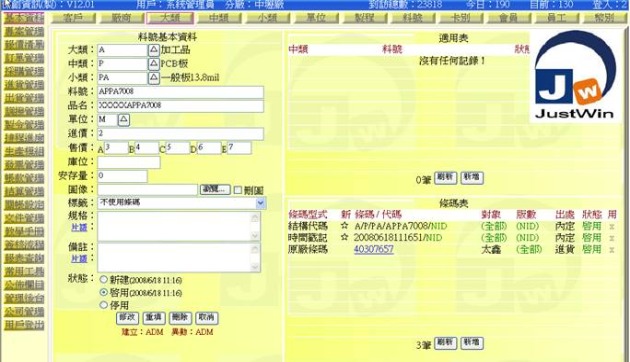This screenshot has height=362, width=630.
Task: Click 新增 button under 條碼表
Action: pyautogui.click(x=472, y=343)
